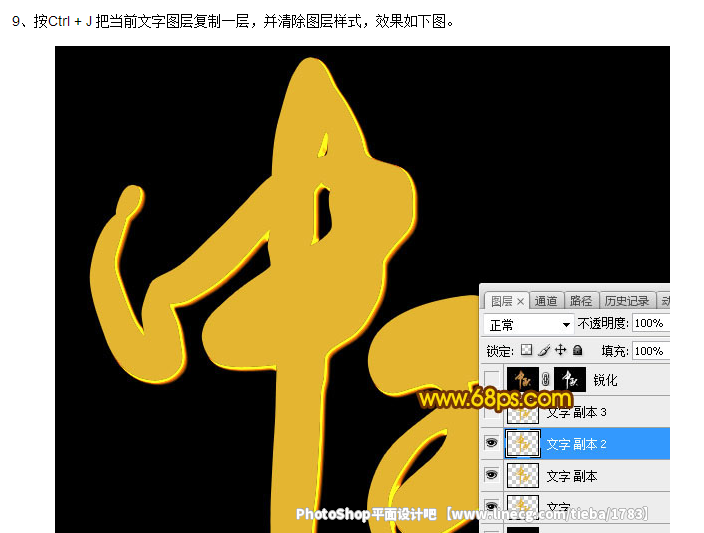Open the 正常 blend mode dropdown
Screen dimensions: 704x533
(x=529, y=325)
